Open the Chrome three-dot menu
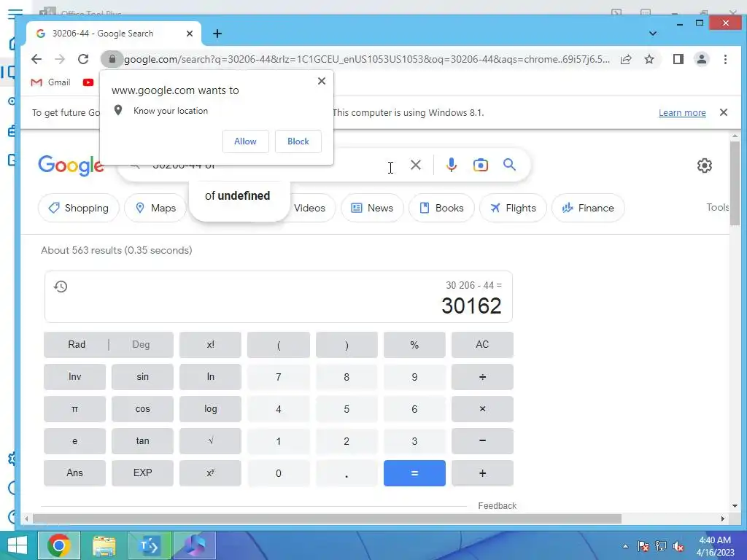This screenshot has width=747, height=560. [725, 59]
